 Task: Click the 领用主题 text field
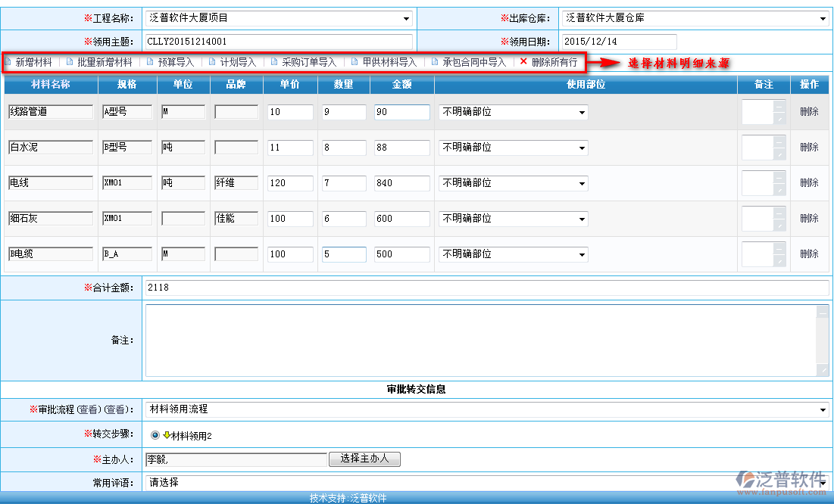[278, 42]
